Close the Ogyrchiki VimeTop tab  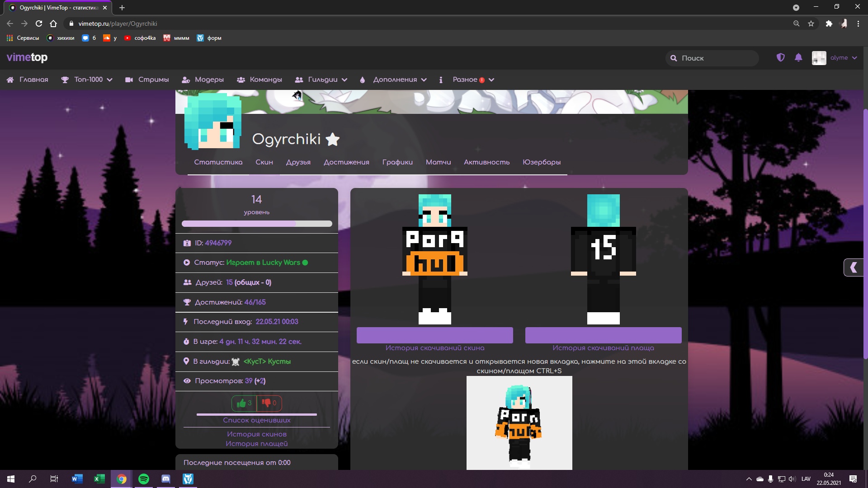click(x=105, y=8)
